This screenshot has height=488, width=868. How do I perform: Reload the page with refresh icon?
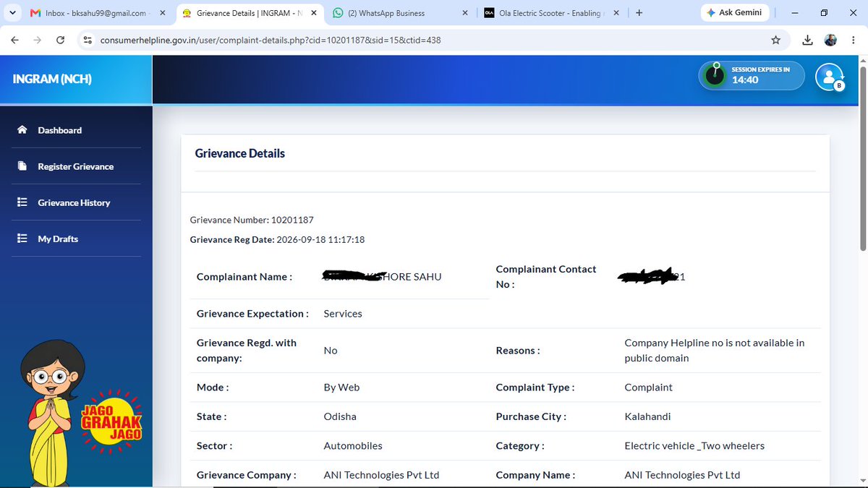[x=60, y=40]
